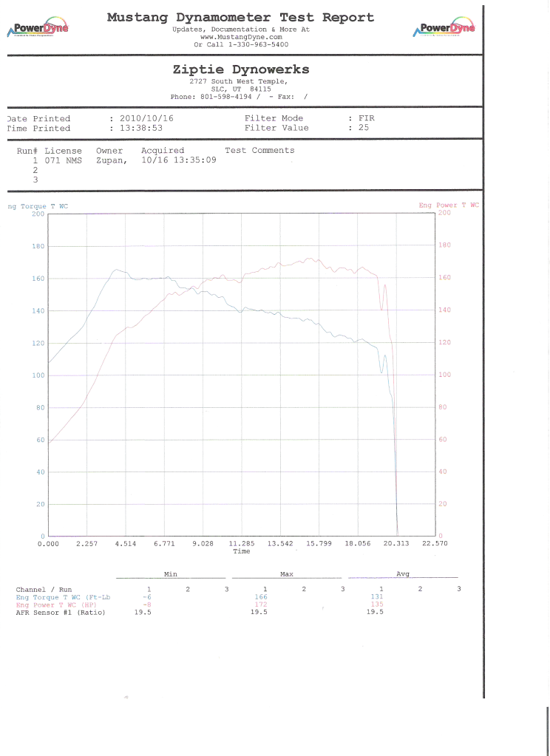
Task: Click the pink 'Eng Power T WC' axis title
Action: click(x=449, y=205)
